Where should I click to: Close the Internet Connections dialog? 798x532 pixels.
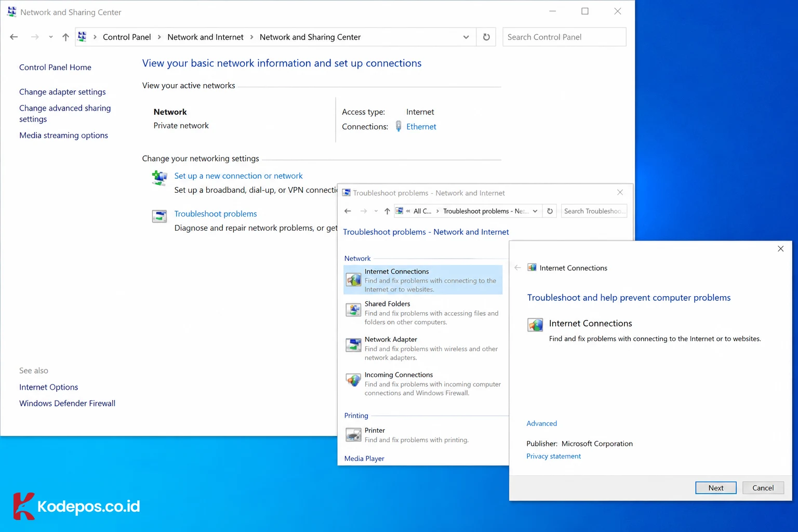tap(780, 249)
